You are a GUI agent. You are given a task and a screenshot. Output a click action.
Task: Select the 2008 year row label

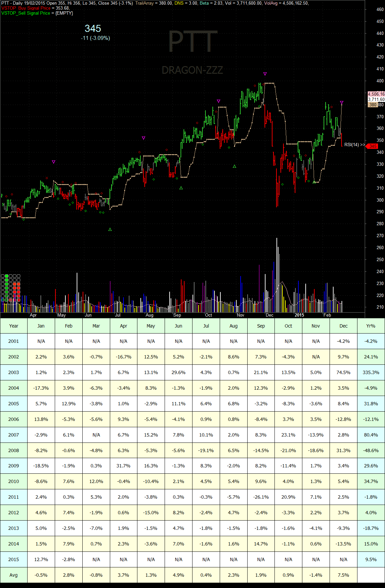14,450
